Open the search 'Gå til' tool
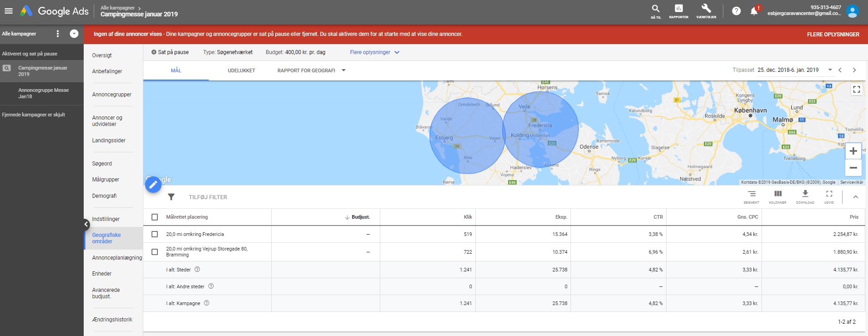 (x=656, y=11)
